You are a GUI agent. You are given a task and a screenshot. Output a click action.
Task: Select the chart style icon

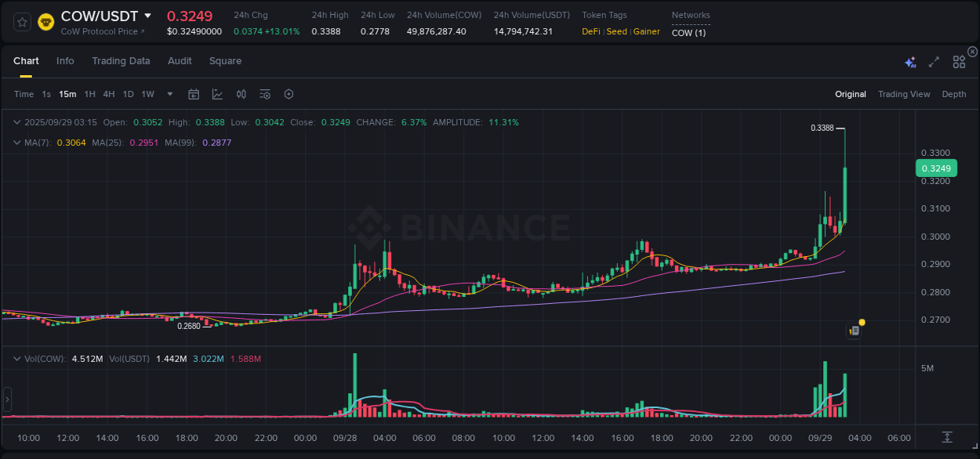217,93
